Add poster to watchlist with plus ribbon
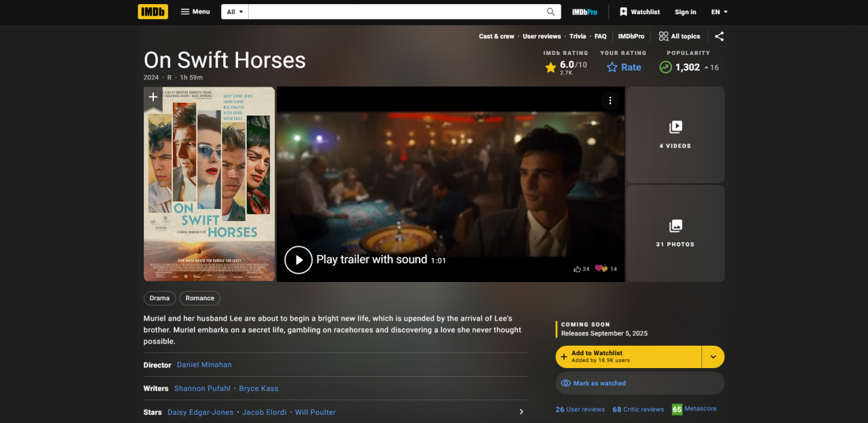Screen dimensions: 868x423 coord(153,98)
